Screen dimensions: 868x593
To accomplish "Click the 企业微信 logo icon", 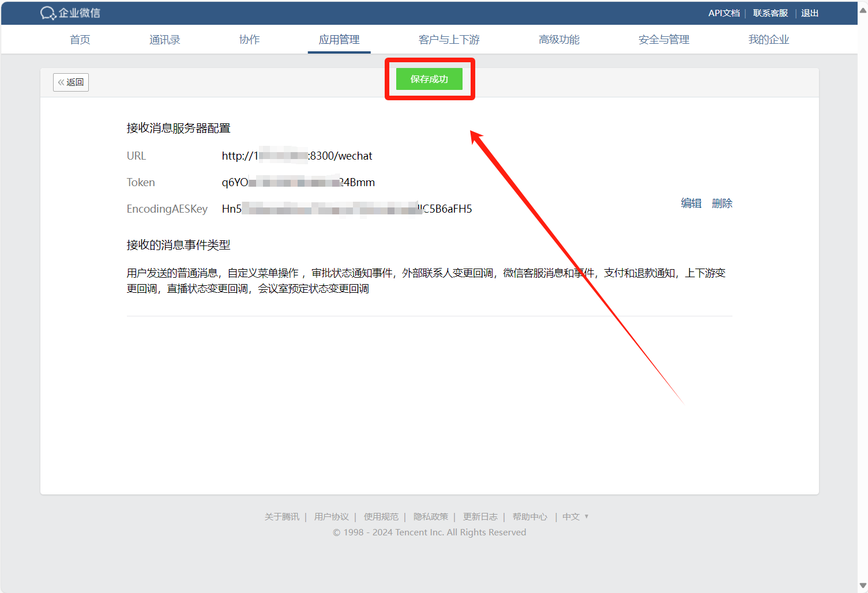I will click(48, 13).
